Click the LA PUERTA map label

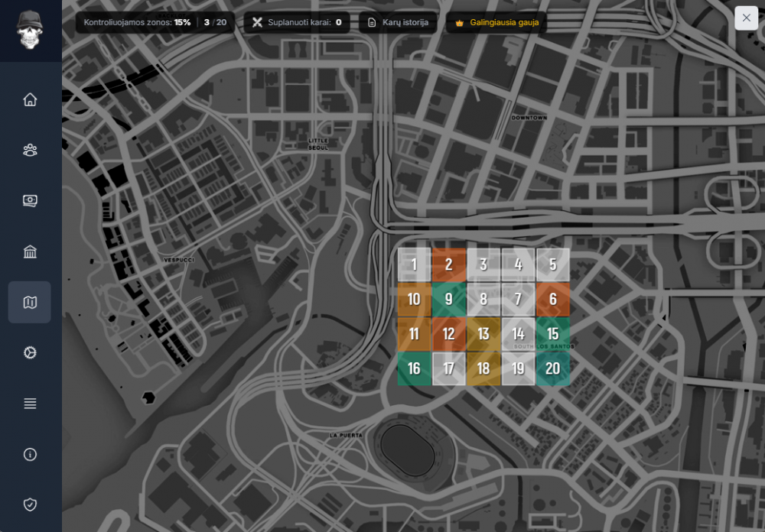point(346,435)
